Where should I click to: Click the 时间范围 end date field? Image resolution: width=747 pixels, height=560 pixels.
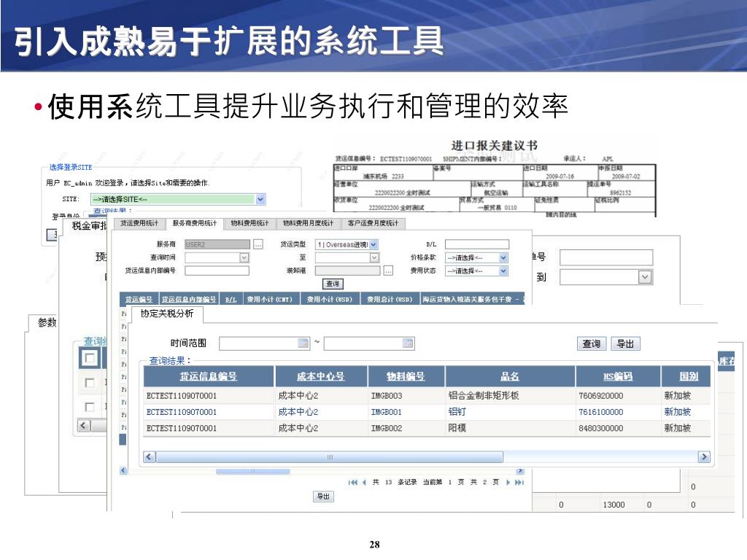tap(369, 343)
